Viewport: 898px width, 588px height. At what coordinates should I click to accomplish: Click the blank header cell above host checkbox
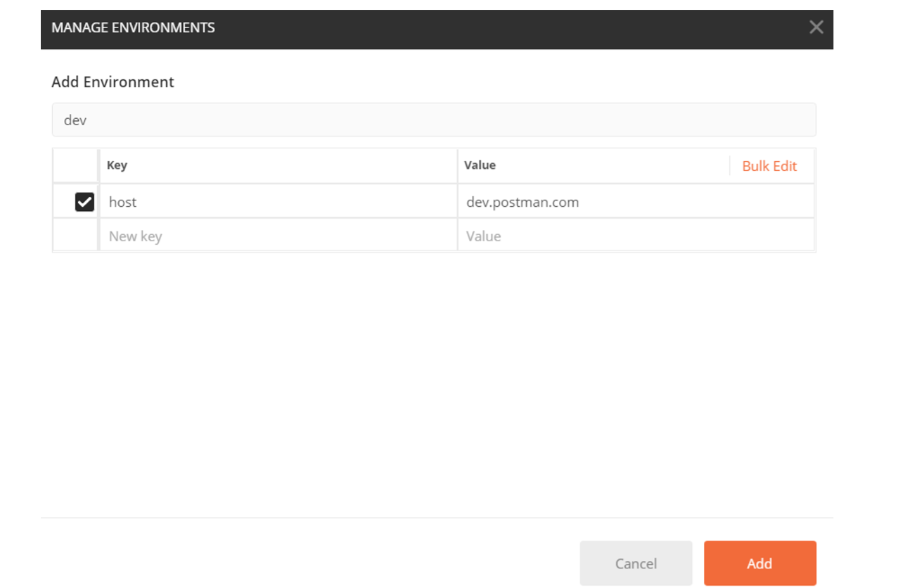(75, 166)
